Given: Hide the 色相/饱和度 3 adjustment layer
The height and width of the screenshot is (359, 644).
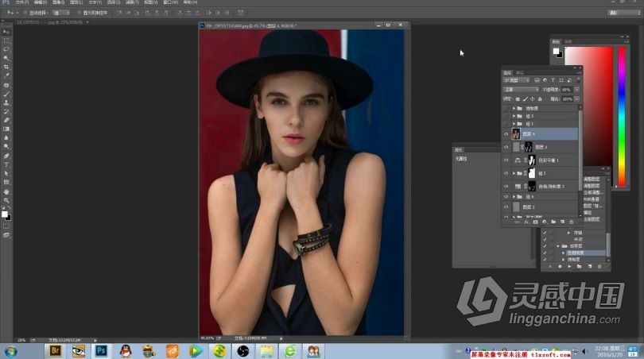Looking at the screenshot, I should point(506,187).
